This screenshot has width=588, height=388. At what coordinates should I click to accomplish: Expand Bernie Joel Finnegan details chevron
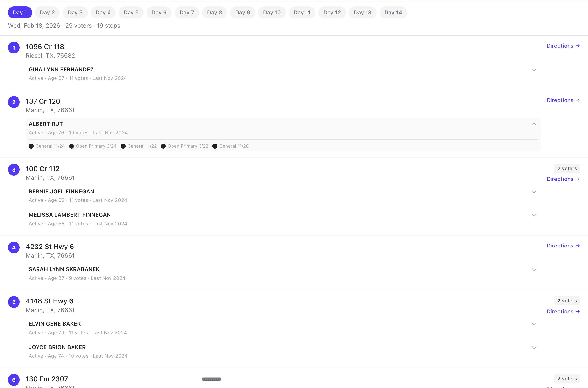pos(534,192)
